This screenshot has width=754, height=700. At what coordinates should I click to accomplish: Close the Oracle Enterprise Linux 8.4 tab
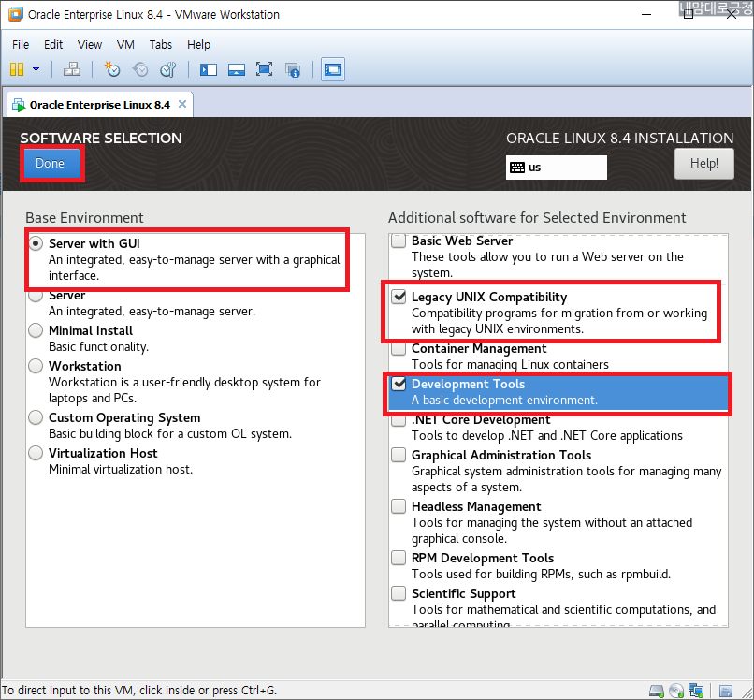182,104
